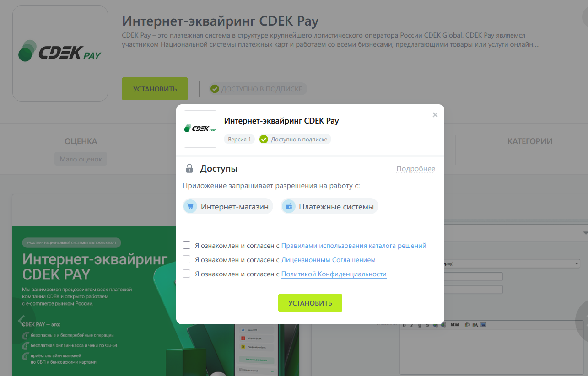Click the lock icon beside Доступы

coord(189,168)
